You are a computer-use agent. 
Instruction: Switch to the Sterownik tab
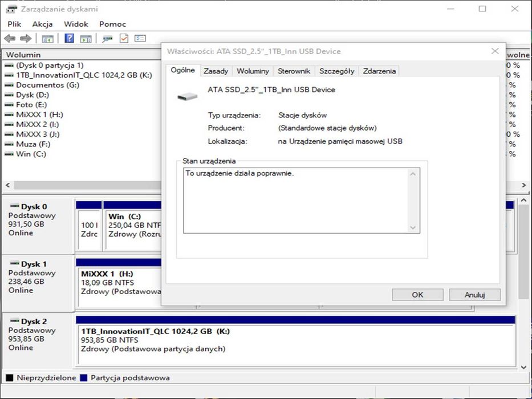[294, 71]
